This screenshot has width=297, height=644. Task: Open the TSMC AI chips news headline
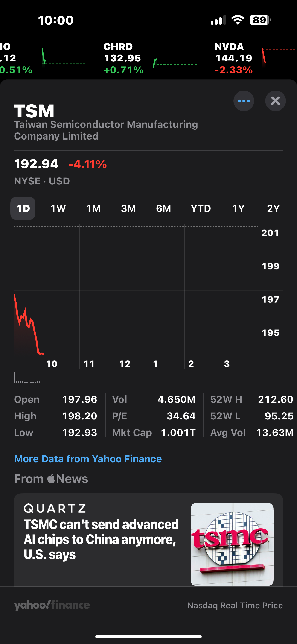click(x=101, y=539)
